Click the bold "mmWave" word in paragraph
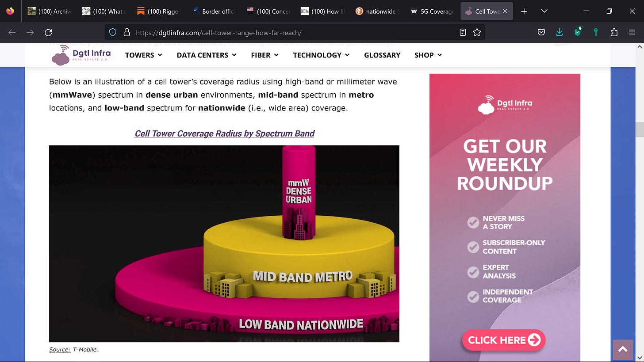 (x=73, y=95)
